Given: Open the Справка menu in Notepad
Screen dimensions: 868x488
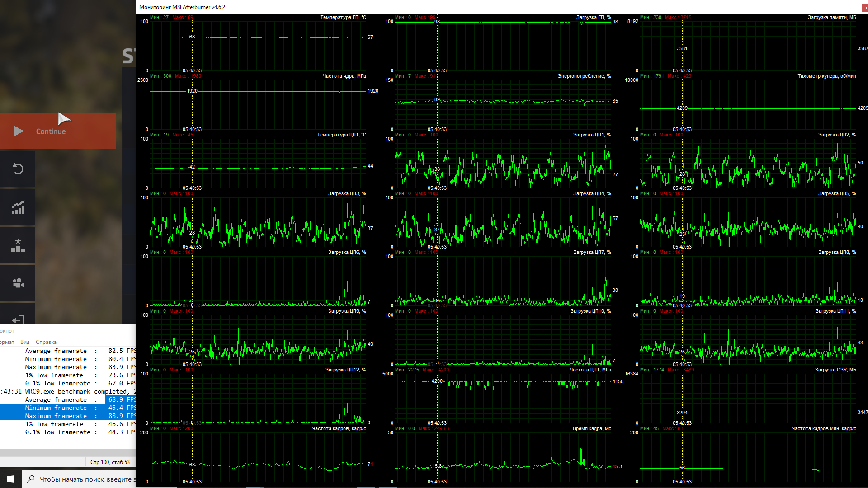Looking at the screenshot, I should (46, 342).
